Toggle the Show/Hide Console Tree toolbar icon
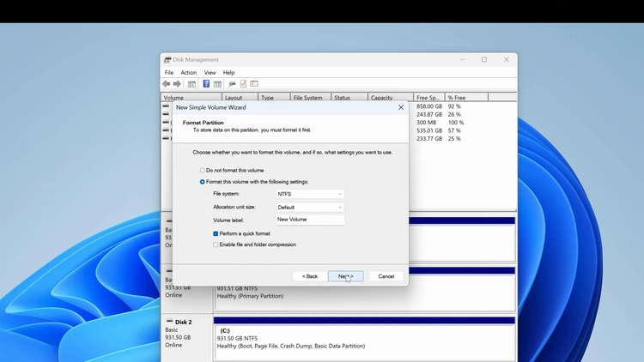 pyautogui.click(x=191, y=84)
